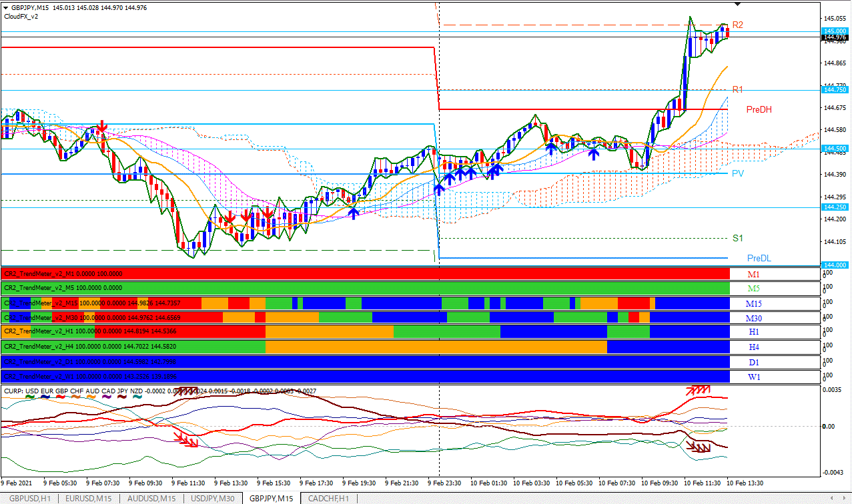This screenshot has height=504, width=852.
Task: Click the red down-arrow sell signal near 9 Feb 07:30
Action: click(101, 127)
